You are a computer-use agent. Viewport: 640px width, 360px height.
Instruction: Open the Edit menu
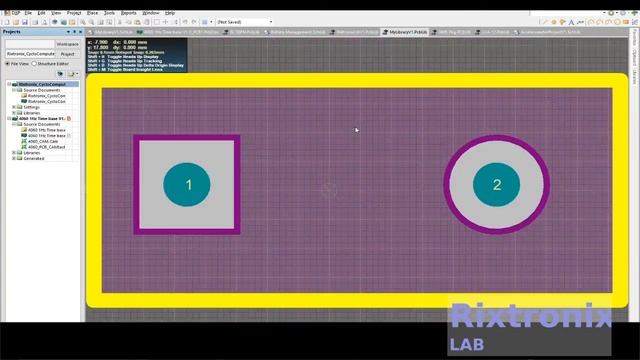coord(41,13)
